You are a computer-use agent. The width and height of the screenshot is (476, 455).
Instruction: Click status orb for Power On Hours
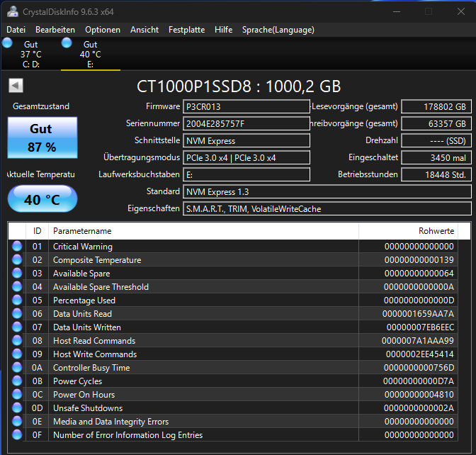17,394
